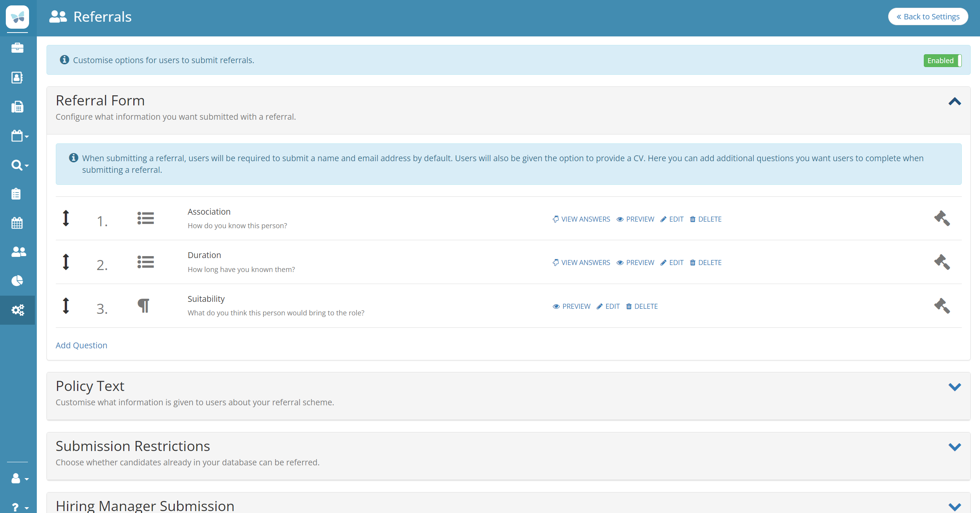
Task: Preview the Suitability question
Action: pyautogui.click(x=572, y=306)
